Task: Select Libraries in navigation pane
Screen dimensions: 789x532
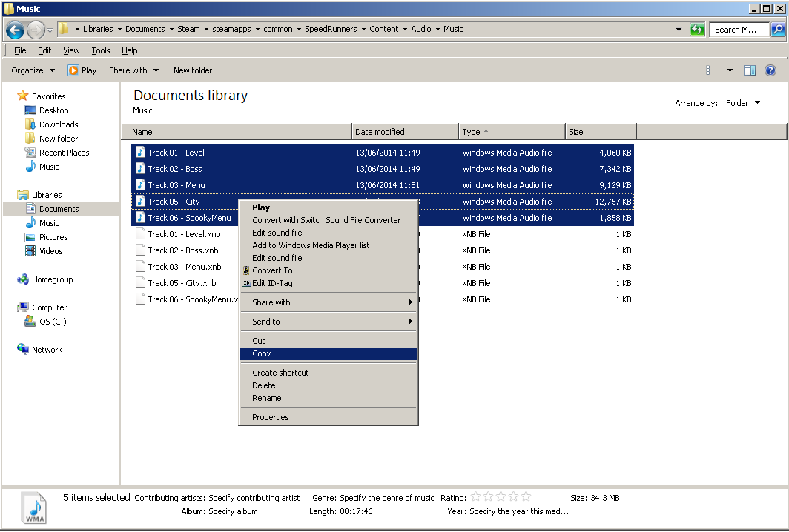Action: coord(47,195)
